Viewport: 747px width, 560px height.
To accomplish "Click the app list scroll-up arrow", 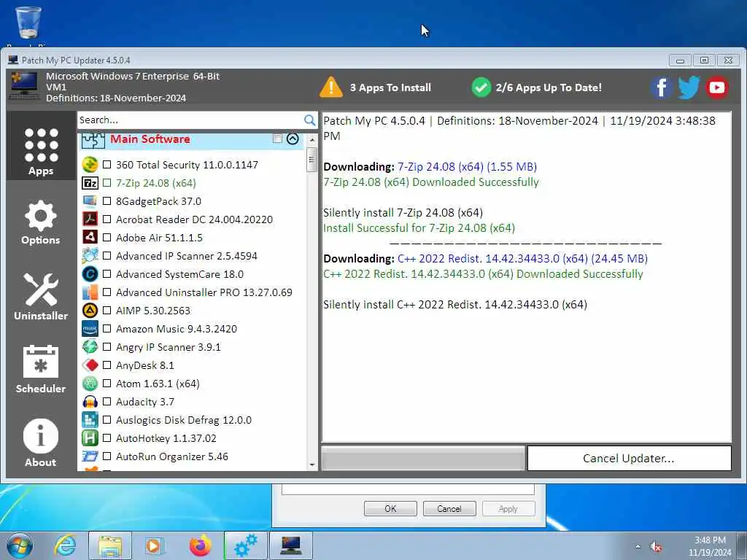I will point(312,140).
